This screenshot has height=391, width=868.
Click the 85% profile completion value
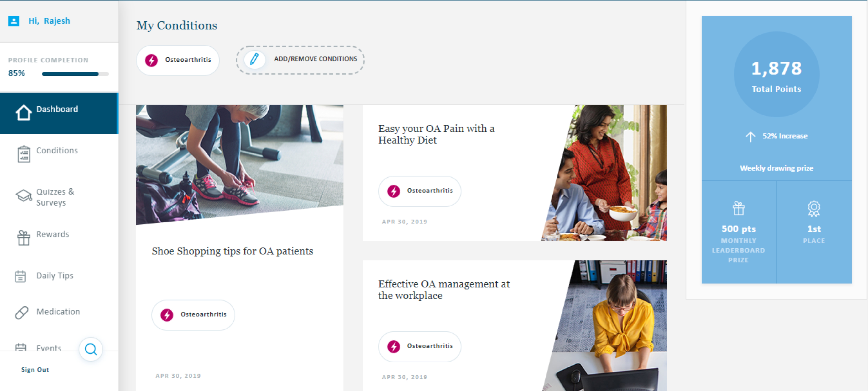pyautogui.click(x=17, y=73)
